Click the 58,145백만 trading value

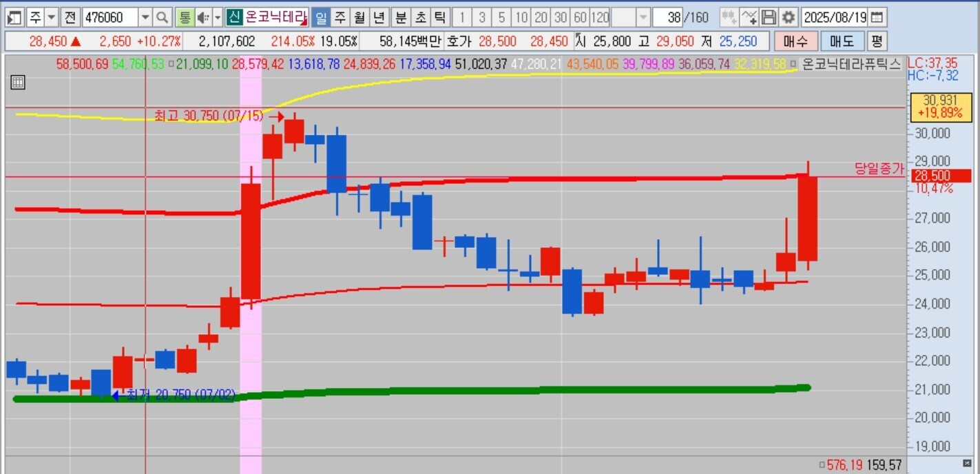point(410,41)
